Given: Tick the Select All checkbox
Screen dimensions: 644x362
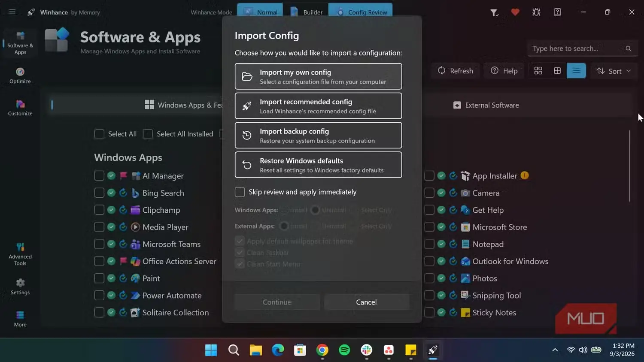Looking at the screenshot, I should click(99, 134).
